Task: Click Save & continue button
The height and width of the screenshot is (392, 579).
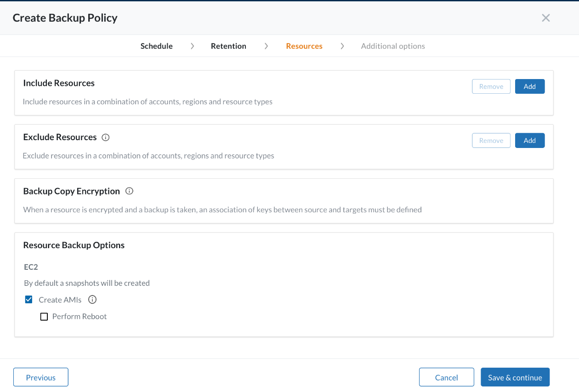Action: point(515,377)
